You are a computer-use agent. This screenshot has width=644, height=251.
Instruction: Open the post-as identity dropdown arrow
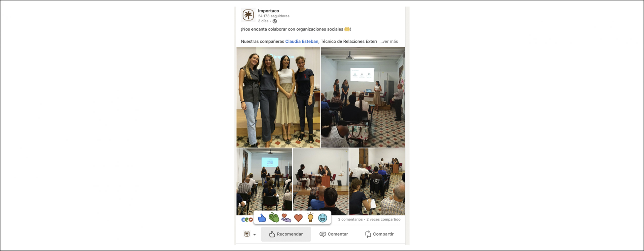tap(254, 234)
